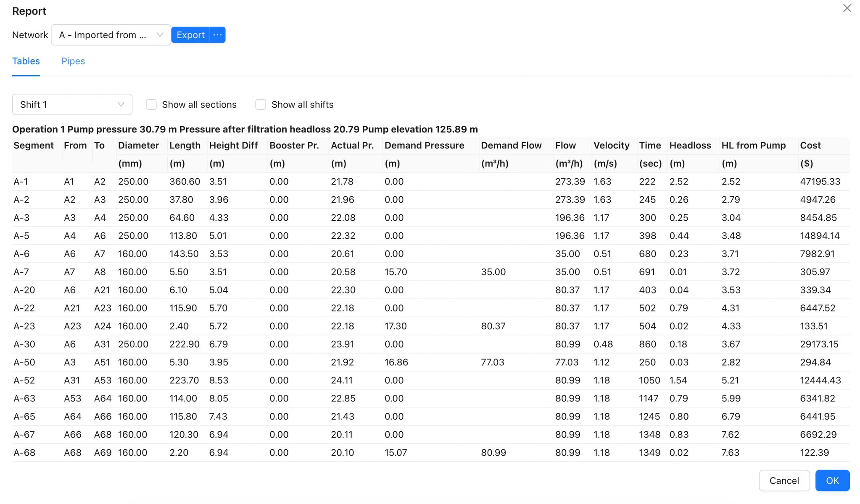Image resolution: width=860 pixels, height=504 pixels.
Task: Switch to the Tables tab
Action: pyautogui.click(x=26, y=61)
